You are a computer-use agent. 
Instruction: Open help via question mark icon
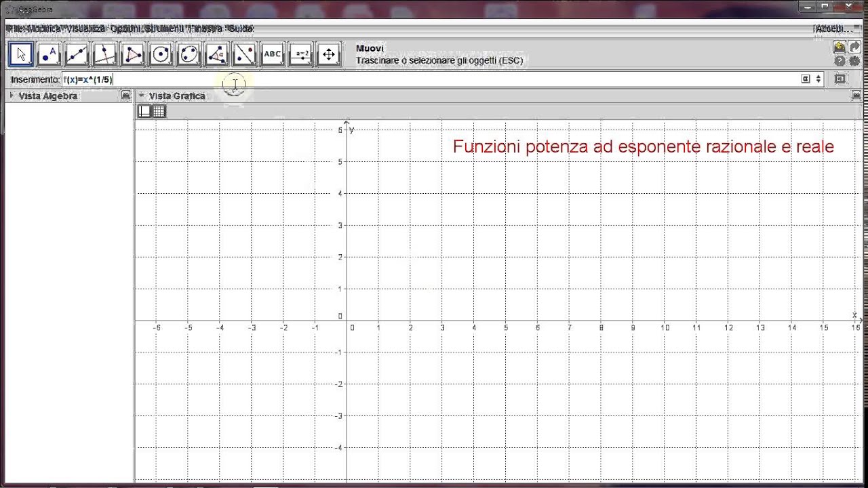click(x=840, y=61)
